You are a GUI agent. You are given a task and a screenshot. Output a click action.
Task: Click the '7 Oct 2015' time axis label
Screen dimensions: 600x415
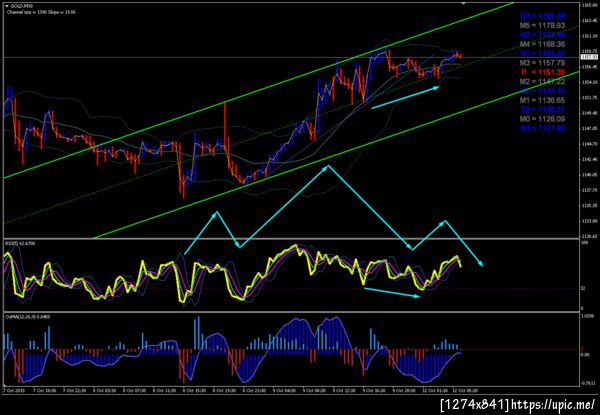12,391
